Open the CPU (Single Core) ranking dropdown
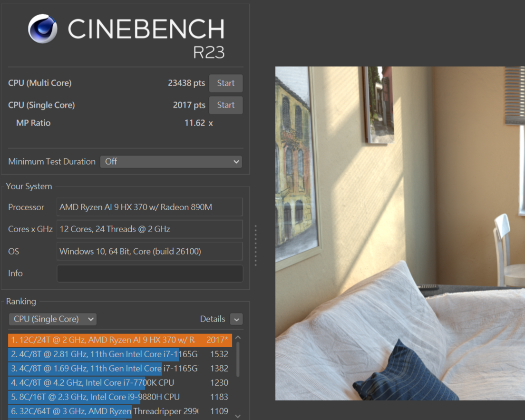 (x=53, y=319)
